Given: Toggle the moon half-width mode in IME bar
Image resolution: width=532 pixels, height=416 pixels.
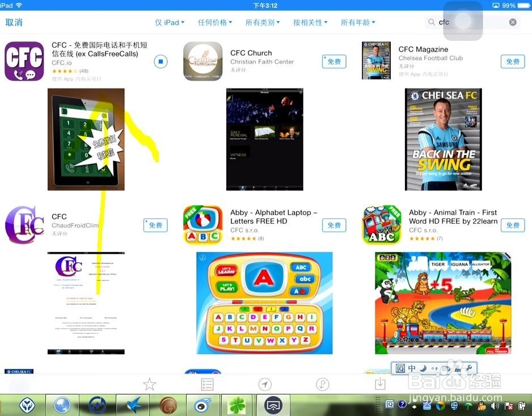Looking at the screenshot, I should (423, 368).
